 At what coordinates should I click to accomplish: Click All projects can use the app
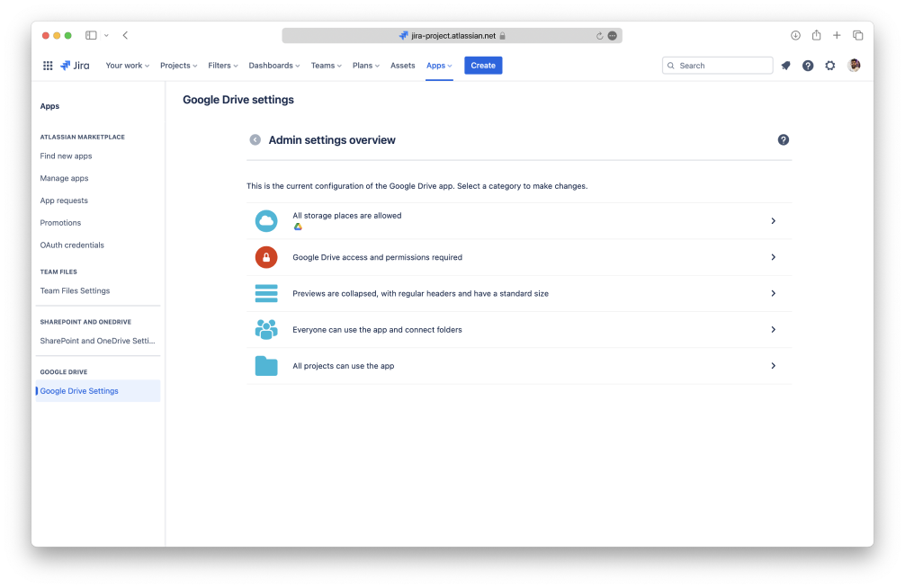coord(344,367)
